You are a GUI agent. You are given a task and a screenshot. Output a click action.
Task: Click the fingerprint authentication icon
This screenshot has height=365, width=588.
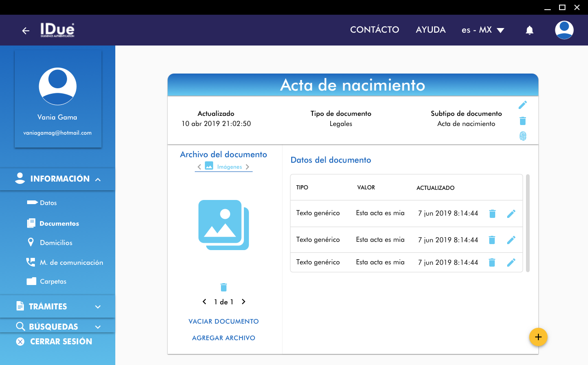point(522,136)
